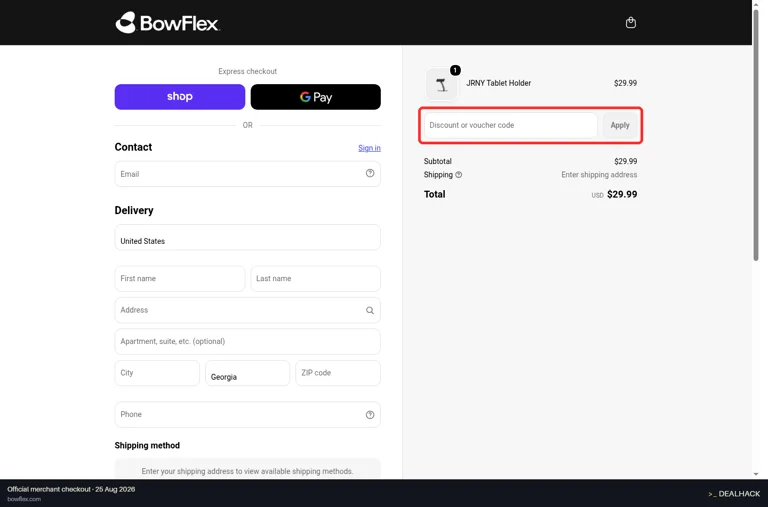Focus the Apartment, suite, etc. field
Screen dimensions: 768x507
pos(247,341)
